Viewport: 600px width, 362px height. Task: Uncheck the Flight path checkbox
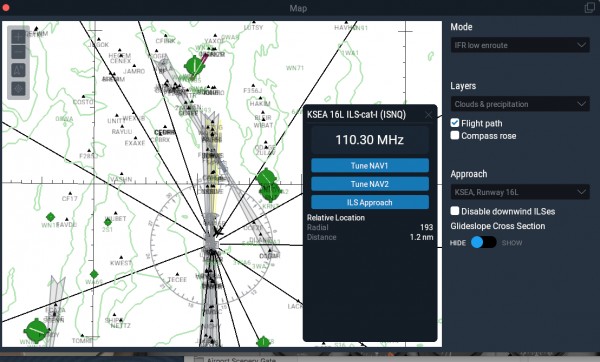455,123
